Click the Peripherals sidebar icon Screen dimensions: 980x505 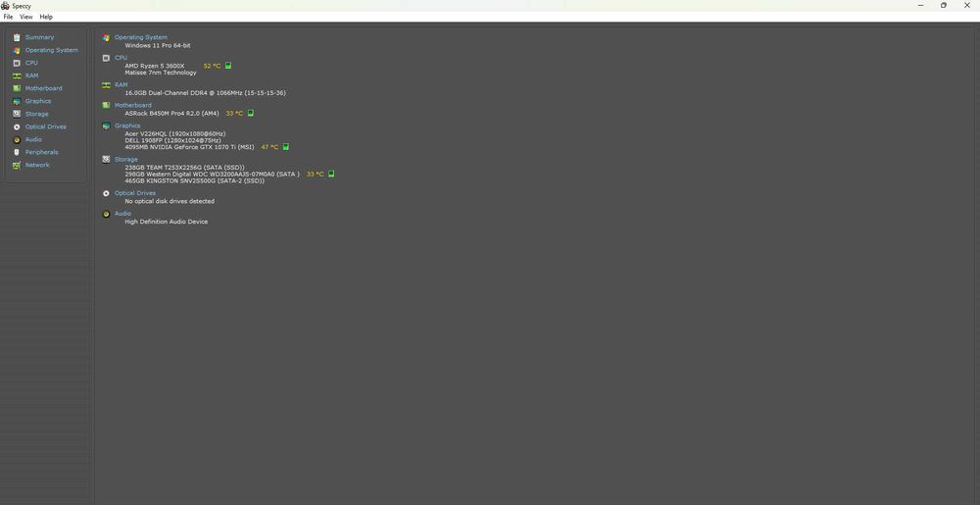pos(17,153)
